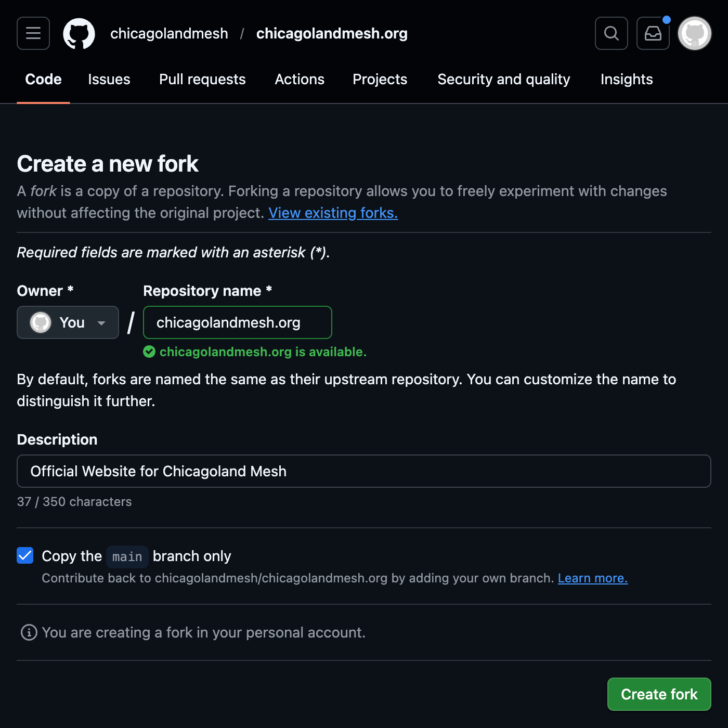Open the hamburger navigation menu

[32, 33]
